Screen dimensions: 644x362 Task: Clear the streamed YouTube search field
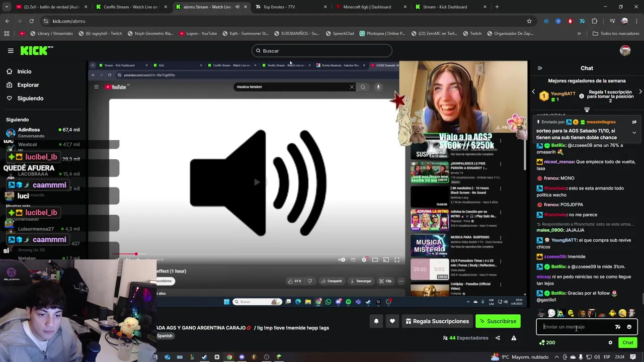point(352,87)
